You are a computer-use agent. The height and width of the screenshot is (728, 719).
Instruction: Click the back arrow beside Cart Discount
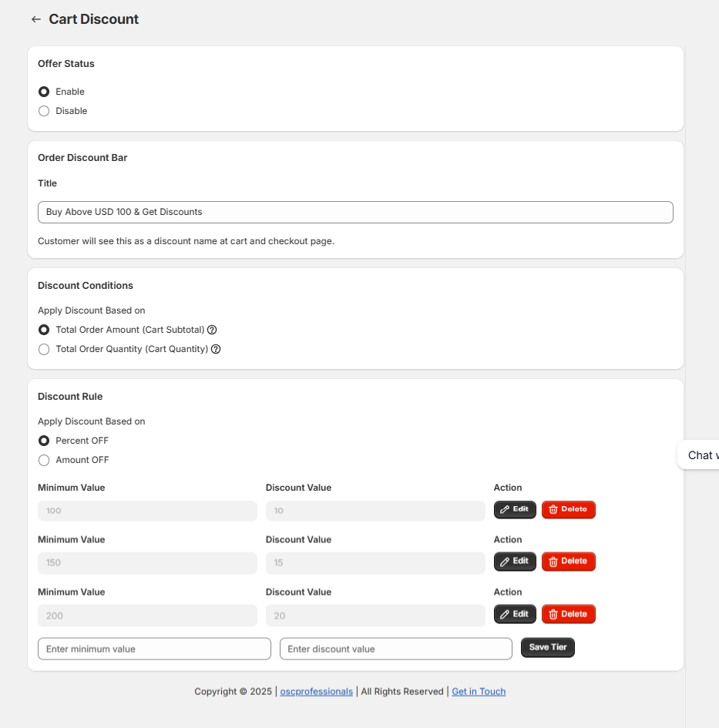[35, 19]
